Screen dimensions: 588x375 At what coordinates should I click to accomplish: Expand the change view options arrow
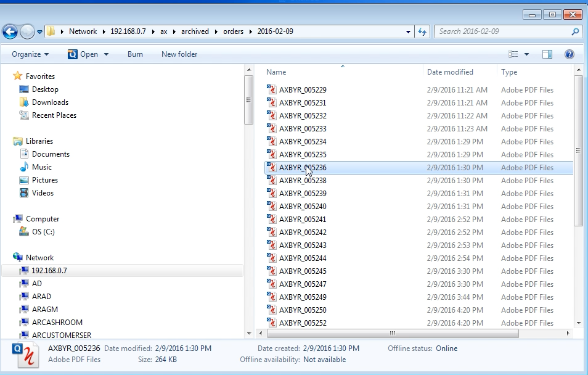[526, 54]
